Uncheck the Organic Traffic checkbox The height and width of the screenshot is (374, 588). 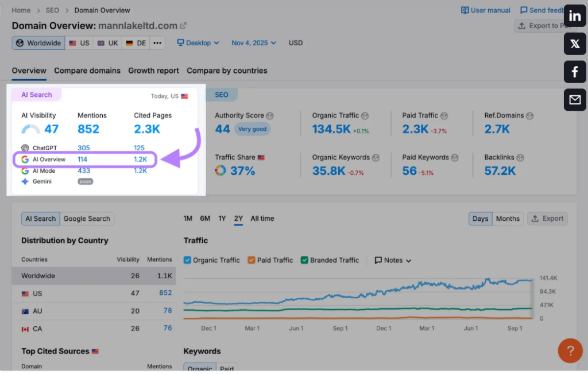[x=187, y=260]
